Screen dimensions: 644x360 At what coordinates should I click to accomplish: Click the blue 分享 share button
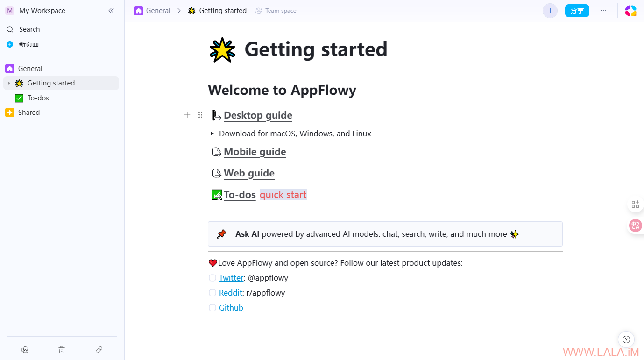[x=577, y=11]
